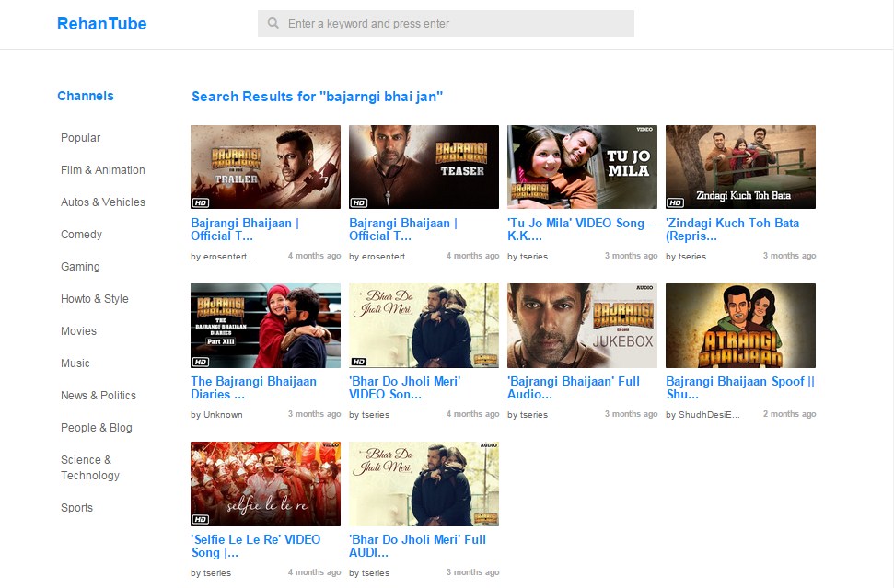Click the 'Tu Jo Mila' VIDEO Song title link
This screenshot has height=588, width=894.
pos(580,230)
